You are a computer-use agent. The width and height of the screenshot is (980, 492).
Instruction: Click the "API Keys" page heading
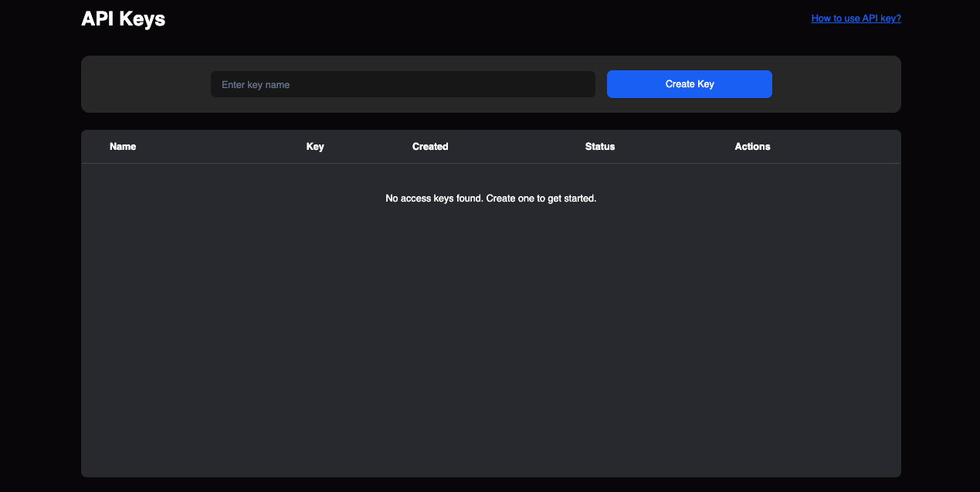[124, 19]
